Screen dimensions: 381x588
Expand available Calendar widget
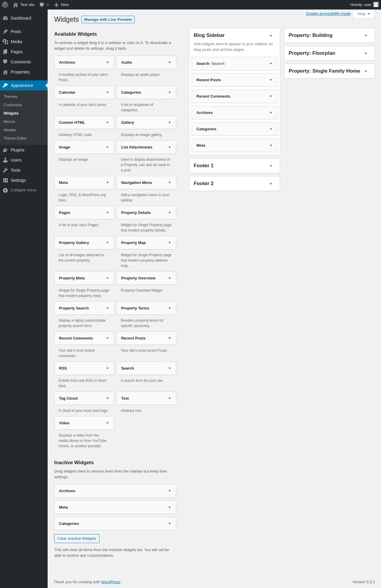[107, 93]
